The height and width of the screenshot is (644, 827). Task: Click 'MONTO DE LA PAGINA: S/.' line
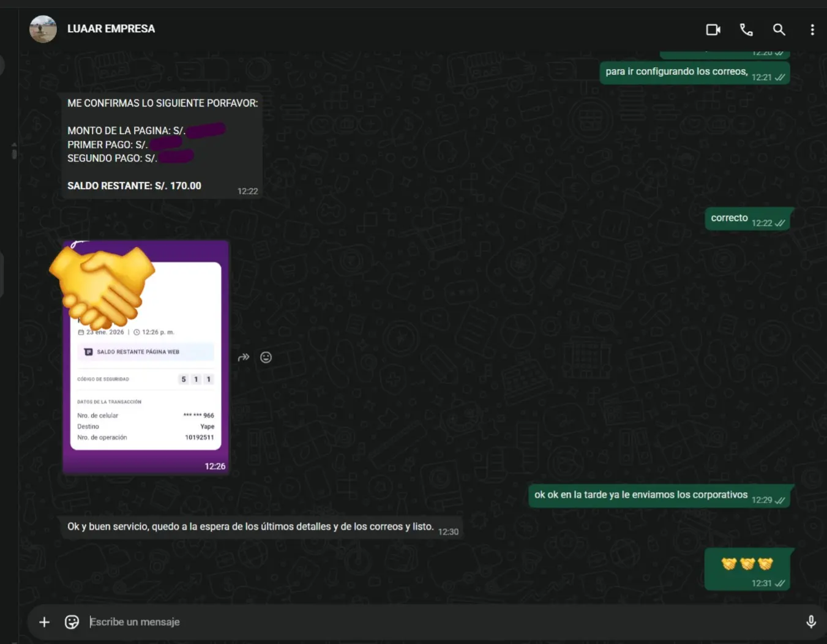126,131
